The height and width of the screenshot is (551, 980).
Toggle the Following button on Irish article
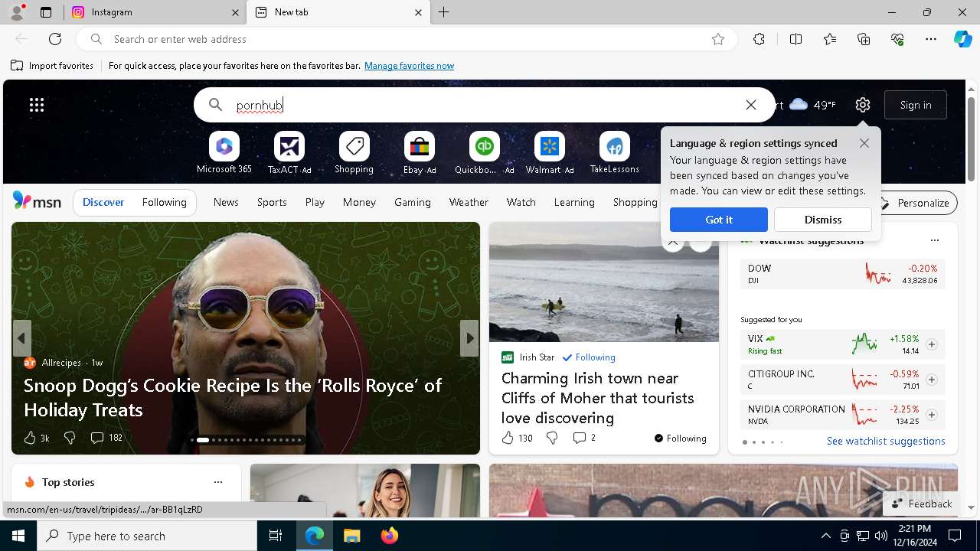681,439
